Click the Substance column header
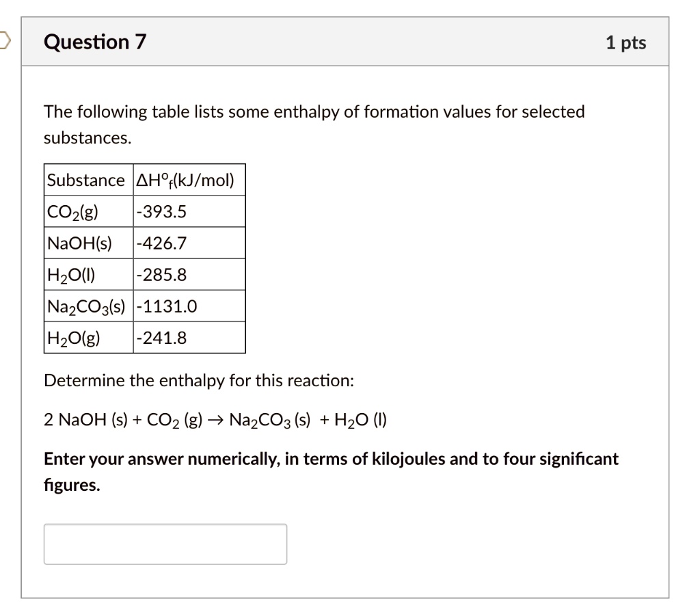This screenshot has height=616, width=700. pos(87,180)
